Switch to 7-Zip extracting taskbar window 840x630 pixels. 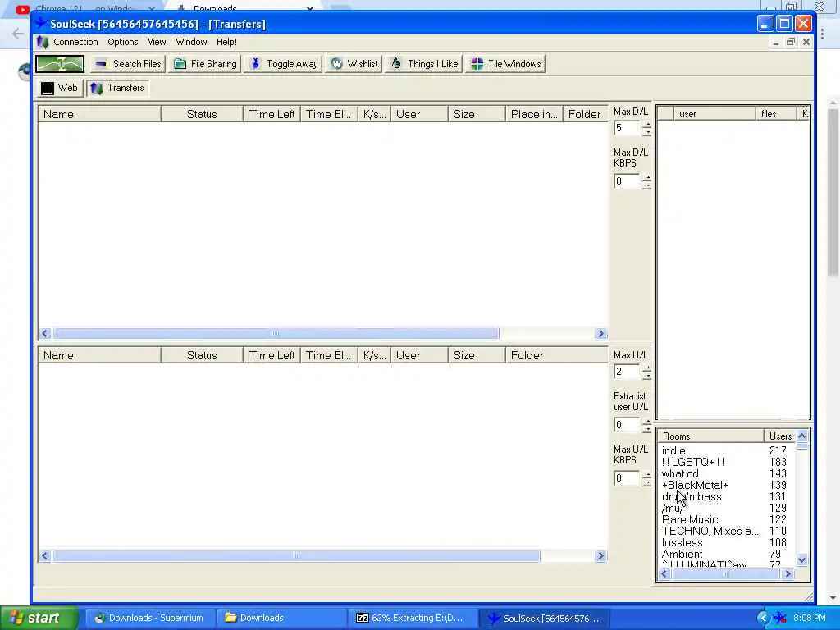click(x=412, y=618)
